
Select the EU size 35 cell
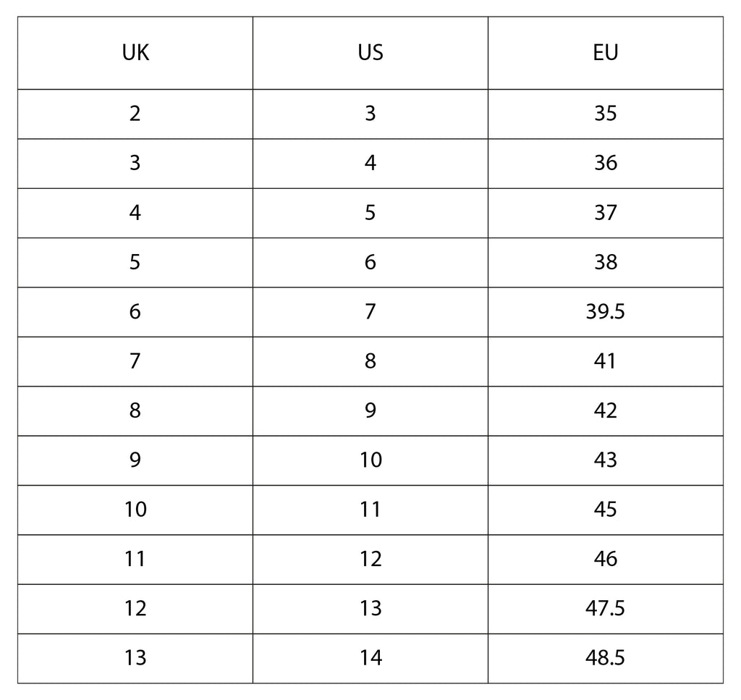605,114
